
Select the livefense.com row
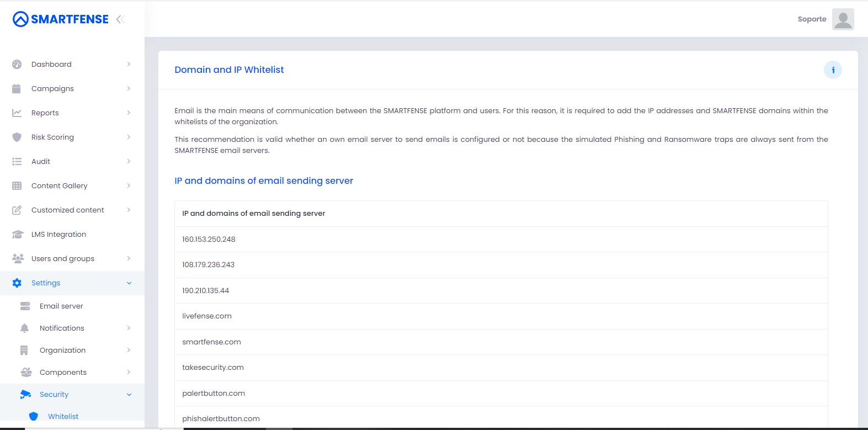[501, 316]
